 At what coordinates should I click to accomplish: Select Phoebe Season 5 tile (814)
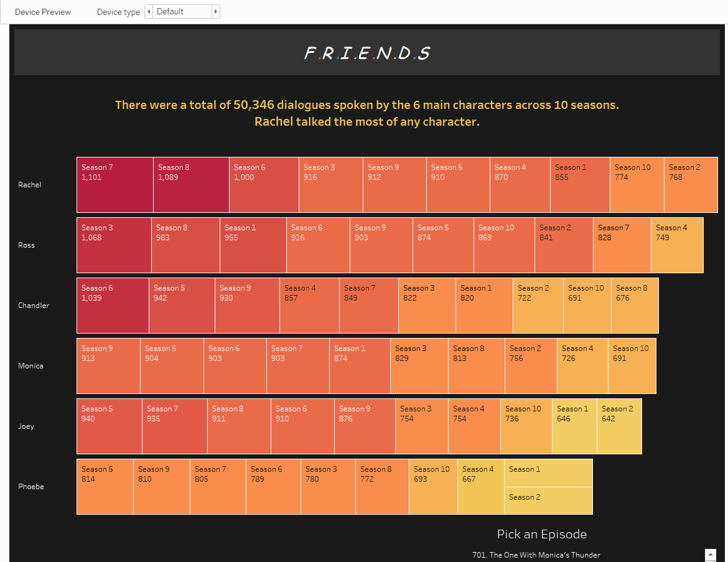coord(105,487)
